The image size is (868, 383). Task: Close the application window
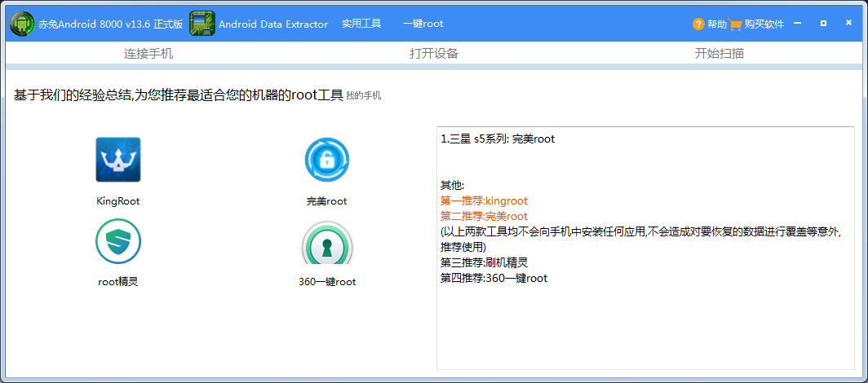(848, 23)
